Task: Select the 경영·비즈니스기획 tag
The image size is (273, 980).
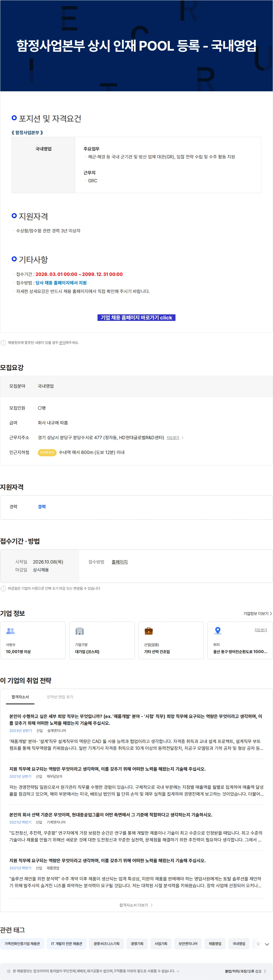Action: coord(106,944)
